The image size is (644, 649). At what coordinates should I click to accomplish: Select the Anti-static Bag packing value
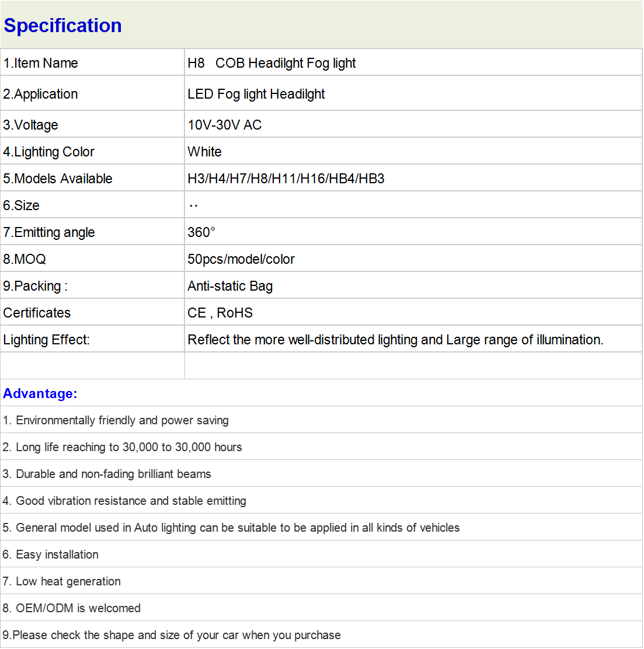(230, 286)
